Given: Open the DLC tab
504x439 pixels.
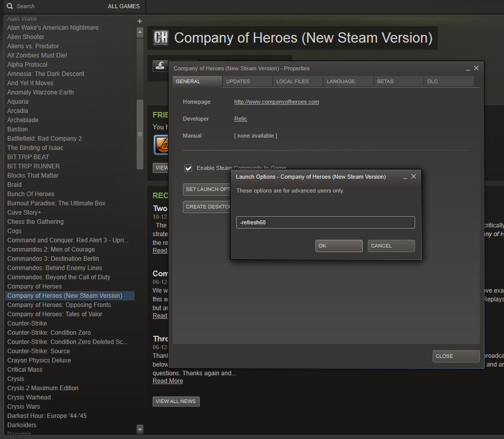Looking at the screenshot, I should [449, 82].
